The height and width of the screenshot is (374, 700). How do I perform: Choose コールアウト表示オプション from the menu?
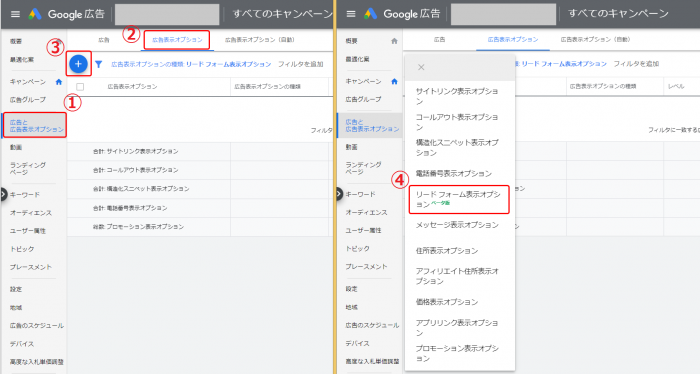coord(457,122)
